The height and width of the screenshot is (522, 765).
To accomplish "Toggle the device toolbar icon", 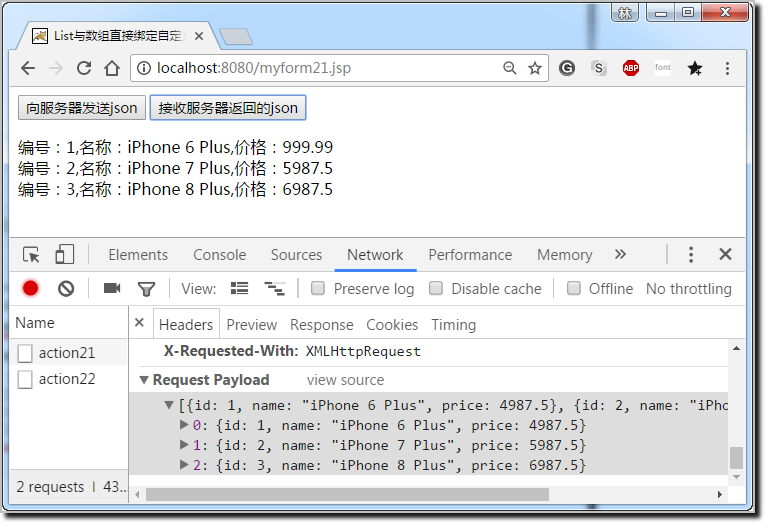I will coord(64,255).
